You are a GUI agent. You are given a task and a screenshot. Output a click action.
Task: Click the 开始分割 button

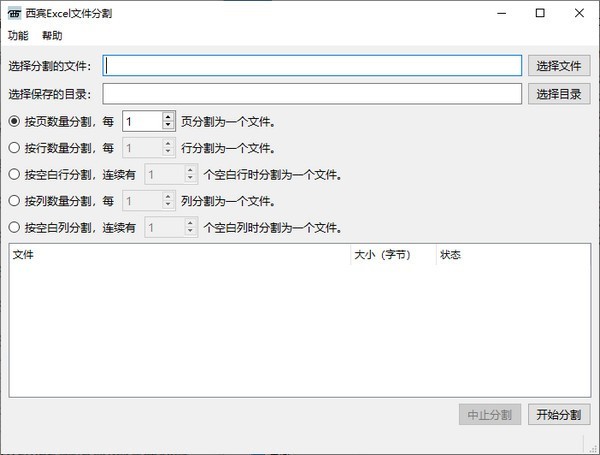click(x=559, y=414)
